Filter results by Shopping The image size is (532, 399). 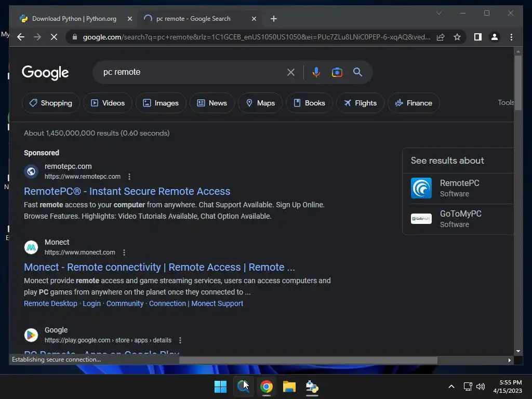[50, 103]
